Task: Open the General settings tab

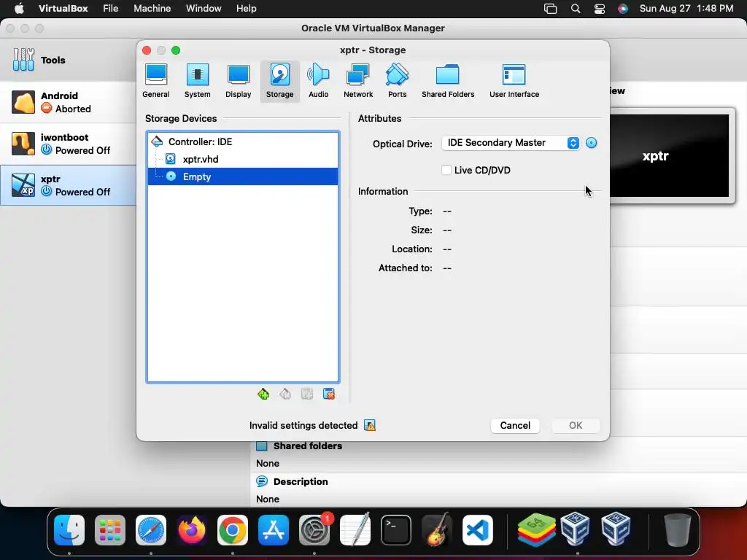Action: tap(156, 81)
